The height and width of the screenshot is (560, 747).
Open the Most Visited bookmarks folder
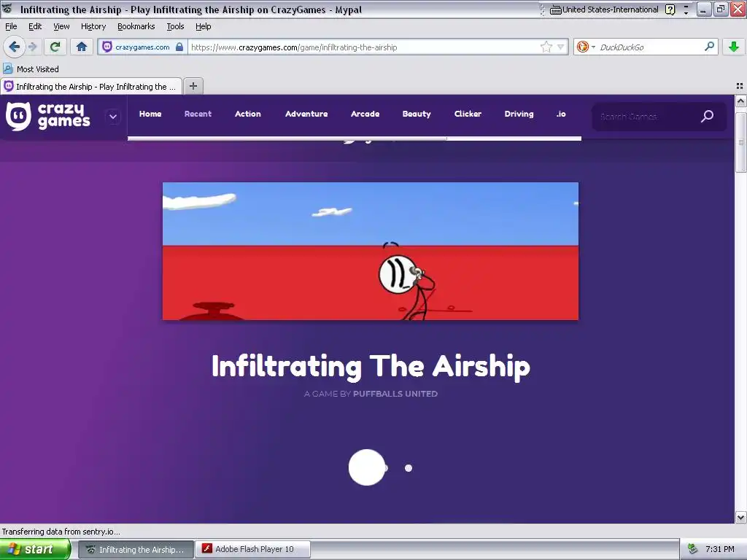[x=31, y=69]
